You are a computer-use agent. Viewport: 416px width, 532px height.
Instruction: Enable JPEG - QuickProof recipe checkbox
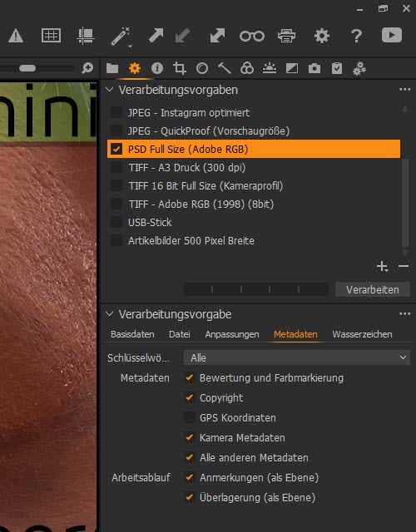pyautogui.click(x=116, y=131)
